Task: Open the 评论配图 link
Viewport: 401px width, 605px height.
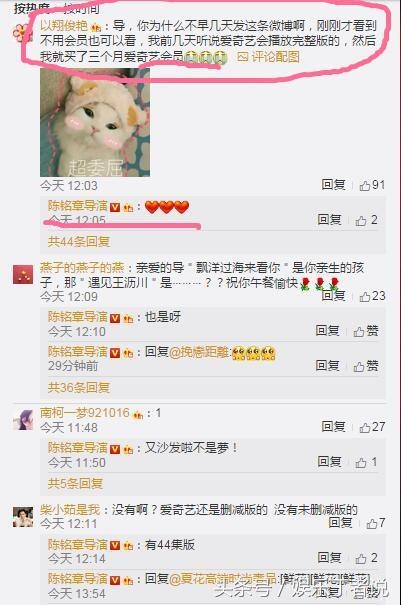Action: 269,57
